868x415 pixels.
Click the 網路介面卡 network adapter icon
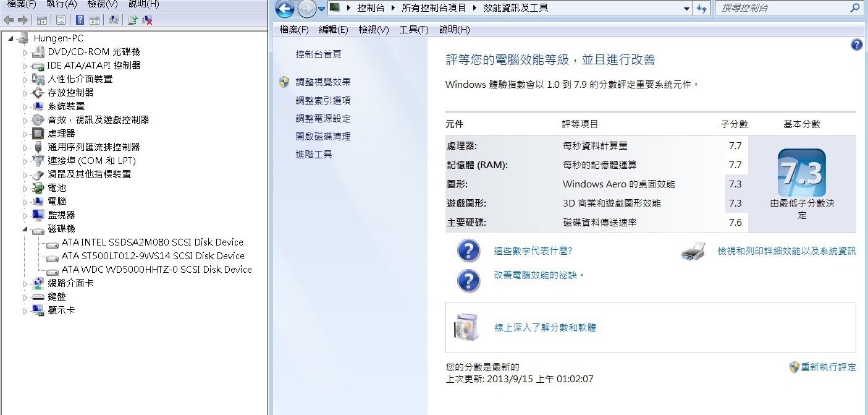tap(38, 283)
